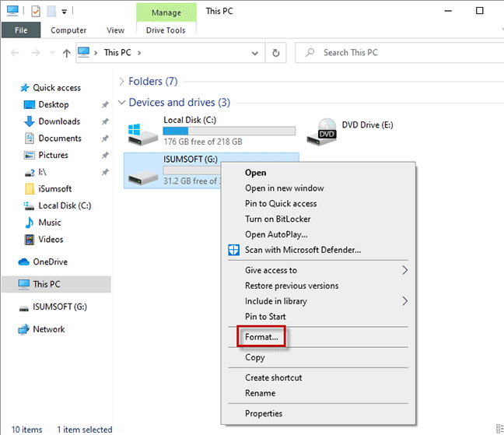Click the Local Disk (C:) drive icon
The height and width of the screenshot is (435, 504).
[142, 132]
